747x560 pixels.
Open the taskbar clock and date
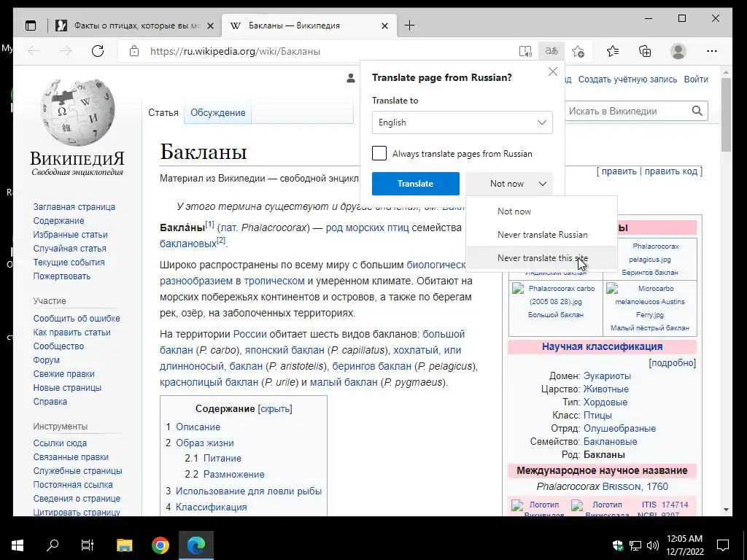(x=684, y=545)
